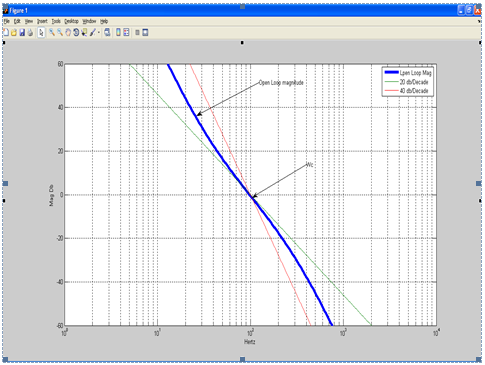Insert a Colorbar from toolbar
This screenshot has height=365, width=485.
118,32
